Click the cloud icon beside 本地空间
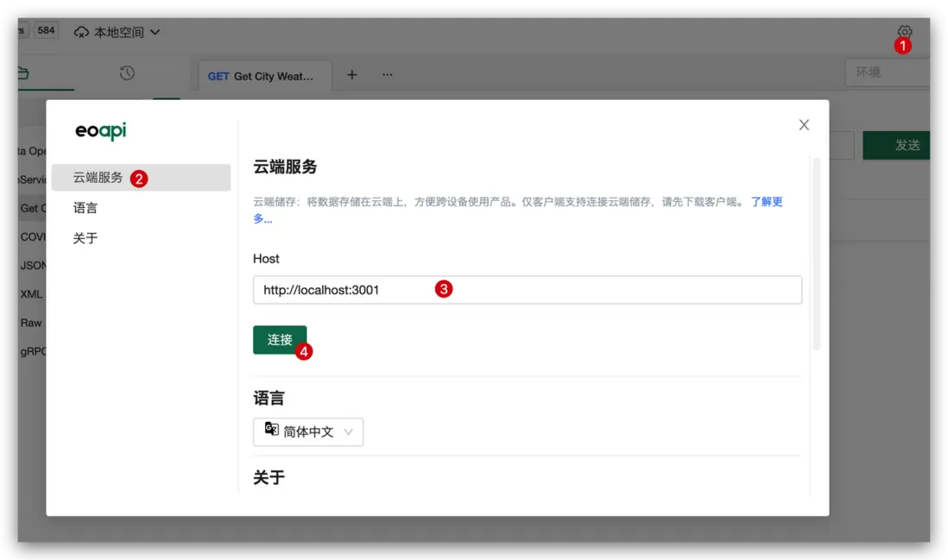948x560 pixels. pyautogui.click(x=81, y=32)
